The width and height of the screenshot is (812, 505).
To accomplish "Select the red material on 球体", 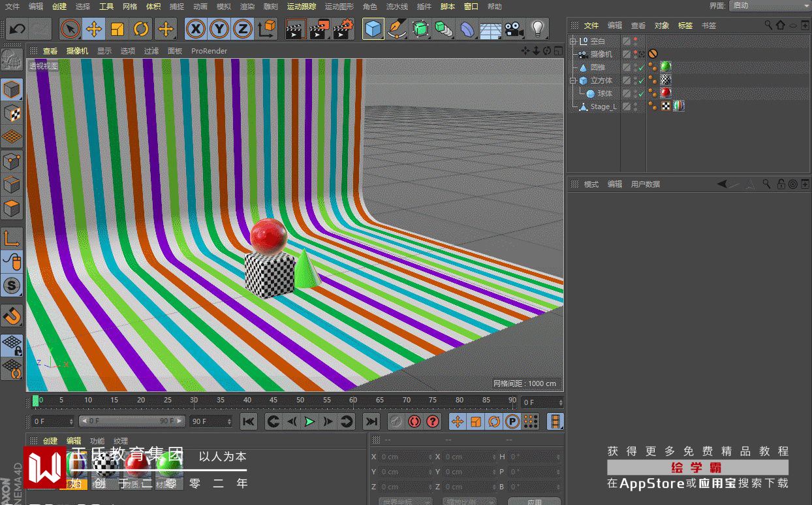I will (x=665, y=93).
